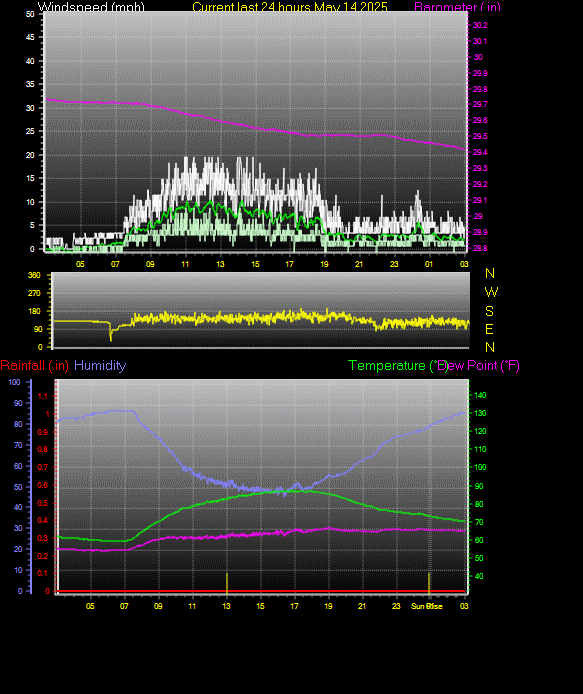
Task: Click the E compass label beside wind direction
Action: 489,329
